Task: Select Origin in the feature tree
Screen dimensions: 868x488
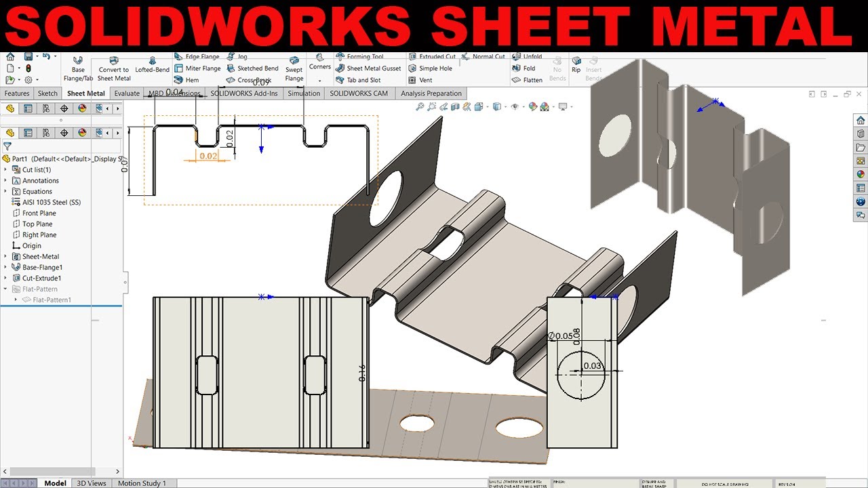Action: click(x=26, y=245)
